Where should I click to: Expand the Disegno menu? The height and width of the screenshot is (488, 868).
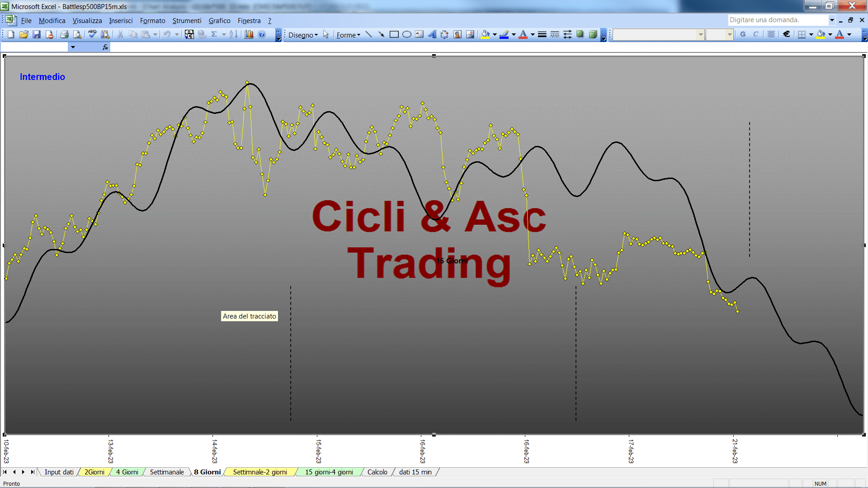coord(303,35)
